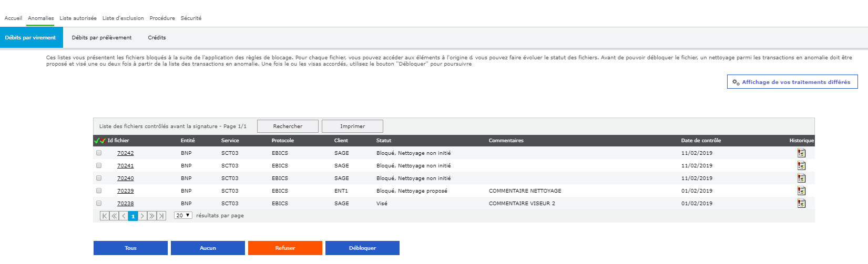This screenshot has height=264, width=868.
Task: Go to last page pagination icon
Action: 161,216
